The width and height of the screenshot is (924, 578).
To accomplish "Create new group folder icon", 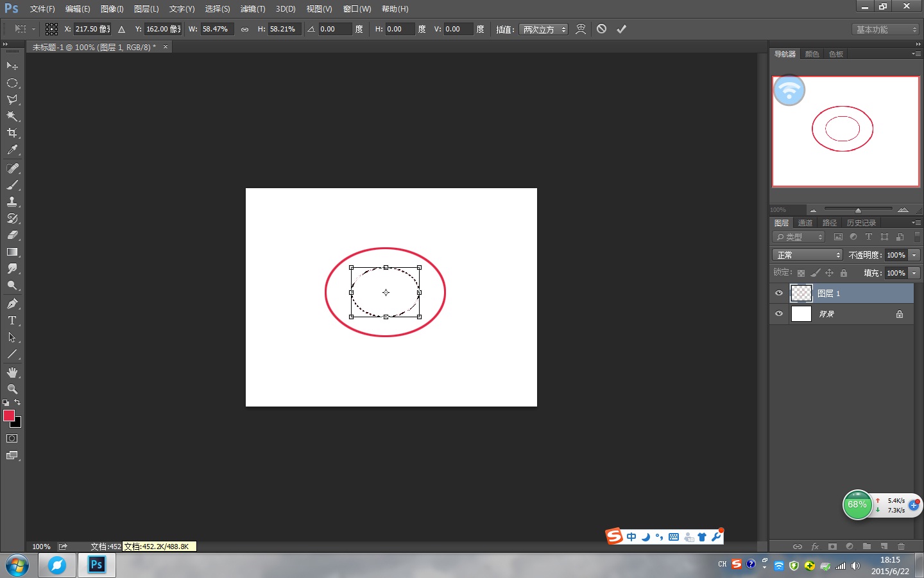I will 867,547.
